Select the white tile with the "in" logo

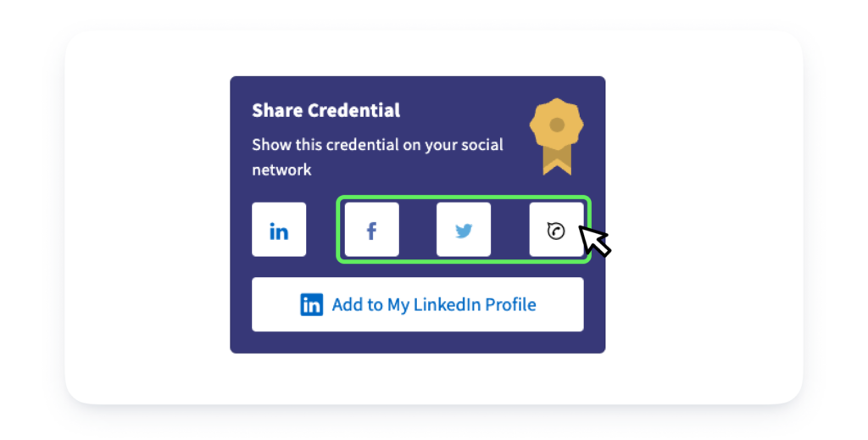[278, 229]
